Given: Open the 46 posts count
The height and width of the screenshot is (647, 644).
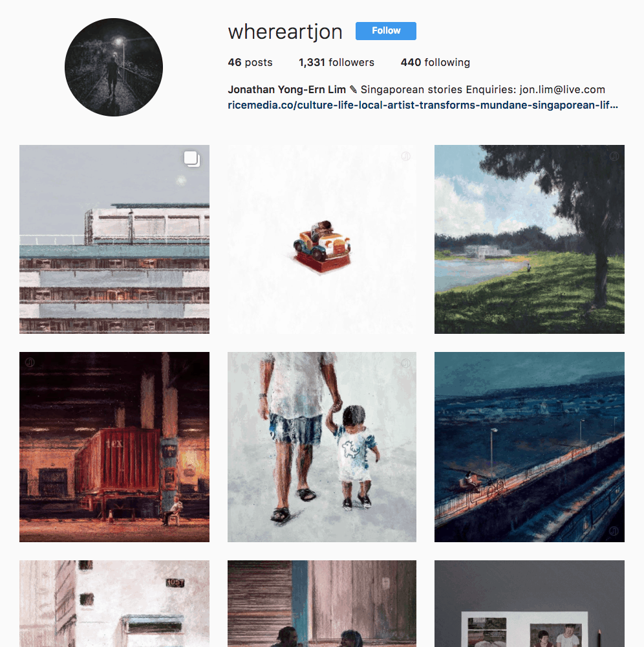Looking at the screenshot, I should [250, 62].
